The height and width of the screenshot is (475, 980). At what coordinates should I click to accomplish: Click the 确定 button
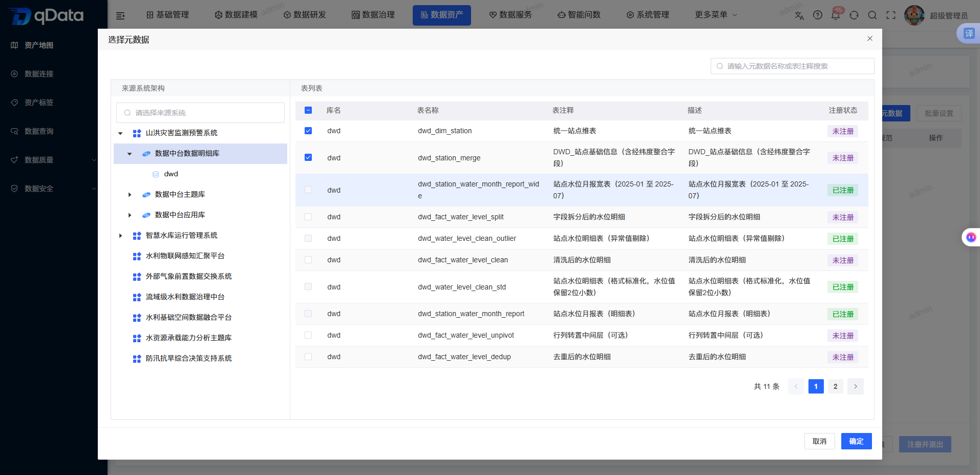tap(857, 441)
